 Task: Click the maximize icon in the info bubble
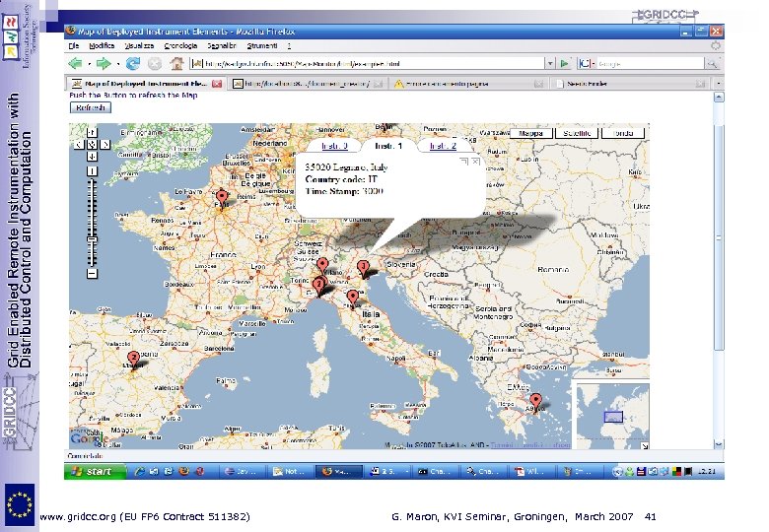tap(463, 162)
